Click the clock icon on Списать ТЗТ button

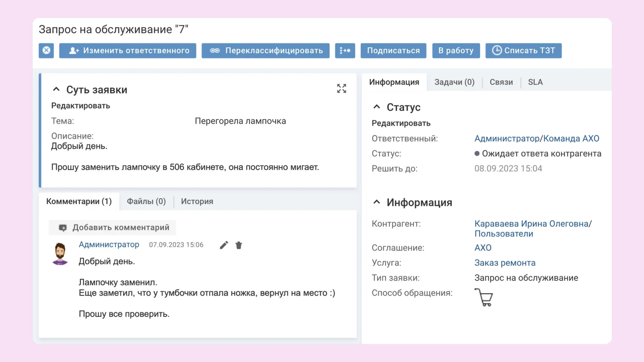497,50
